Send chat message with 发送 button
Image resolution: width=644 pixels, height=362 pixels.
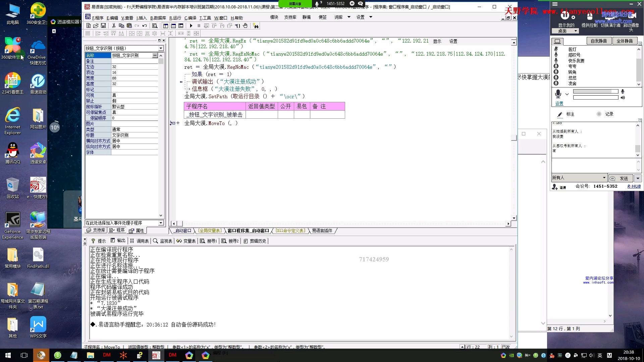coord(620,178)
